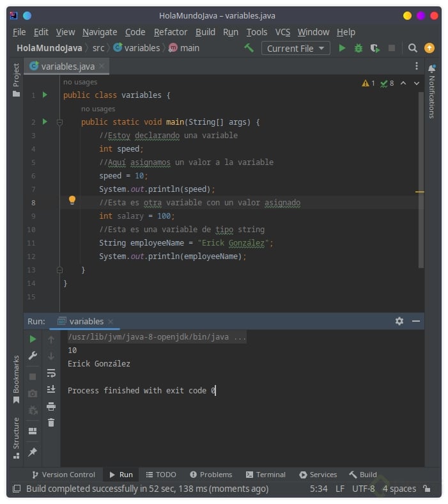Viewport: 448px width, 504px height.
Task: Hide Run panel with minus icon
Action: tap(416, 321)
